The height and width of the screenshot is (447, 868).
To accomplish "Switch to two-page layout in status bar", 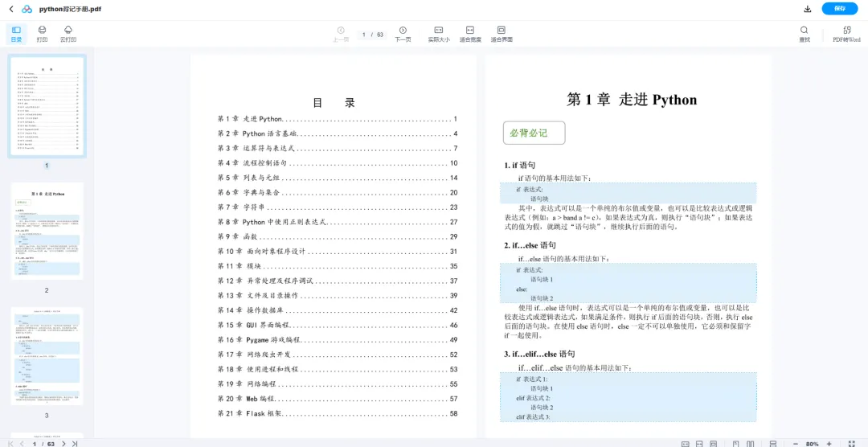I will pyautogui.click(x=750, y=444).
